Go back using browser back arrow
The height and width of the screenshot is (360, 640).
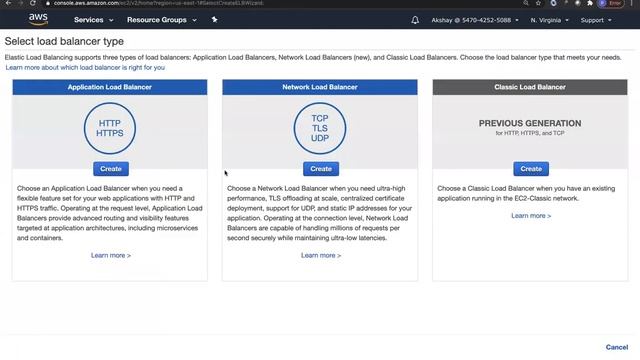point(8,3)
